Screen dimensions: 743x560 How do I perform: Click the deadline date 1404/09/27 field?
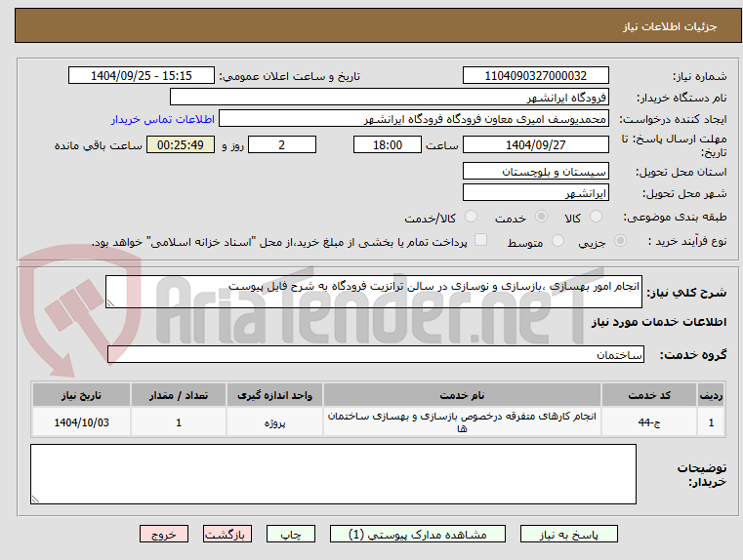535,144
